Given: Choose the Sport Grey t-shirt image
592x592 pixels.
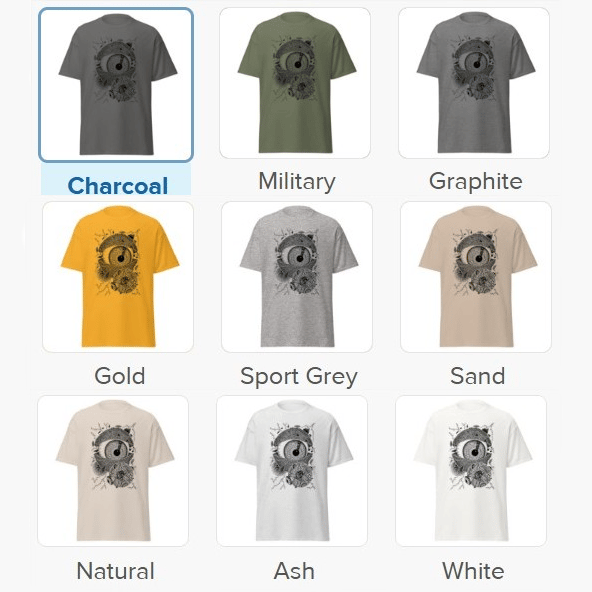Looking at the screenshot, I should tap(297, 277).
